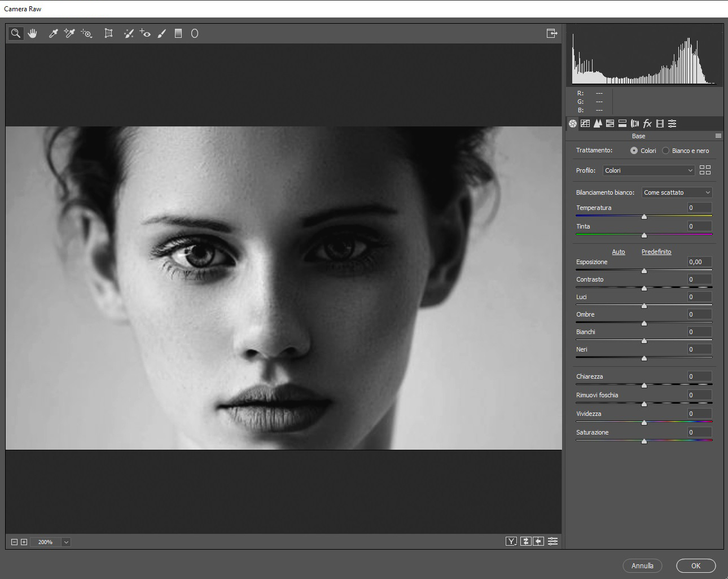Switch to the Tone Curve tab
This screenshot has height=579, width=728.
pos(585,124)
